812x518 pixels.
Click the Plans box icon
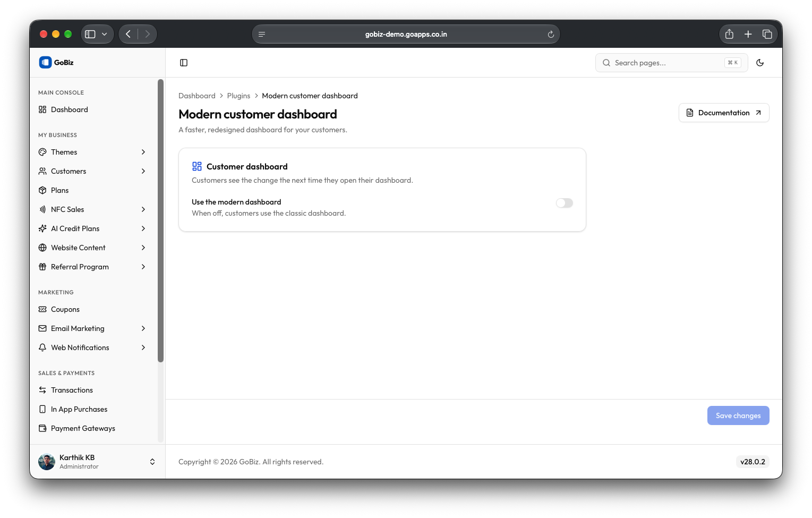(42, 190)
